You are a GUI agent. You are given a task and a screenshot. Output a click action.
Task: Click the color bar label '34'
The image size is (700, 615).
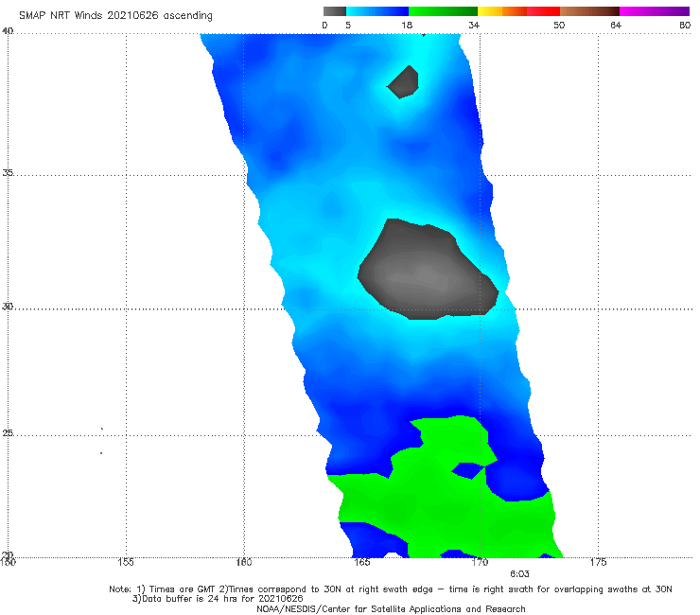coord(474,26)
